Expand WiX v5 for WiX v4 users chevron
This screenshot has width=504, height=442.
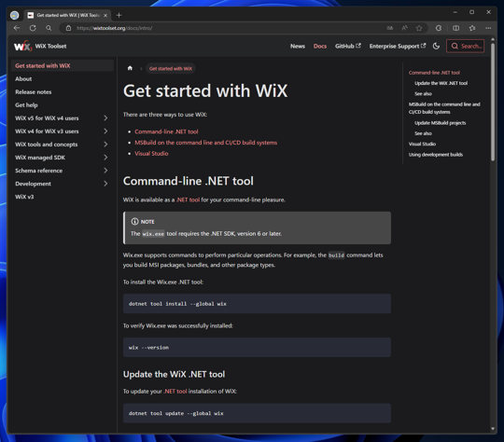pos(105,118)
